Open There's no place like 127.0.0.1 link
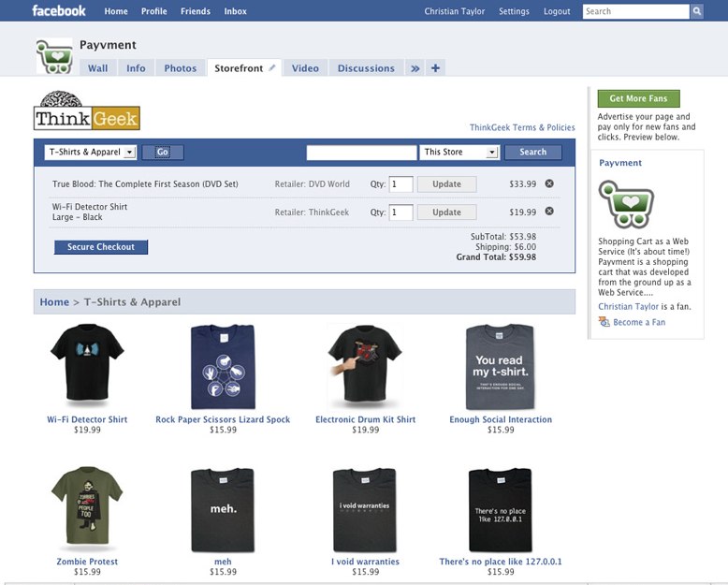Viewport: 728px width, 585px height. point(501,562)
